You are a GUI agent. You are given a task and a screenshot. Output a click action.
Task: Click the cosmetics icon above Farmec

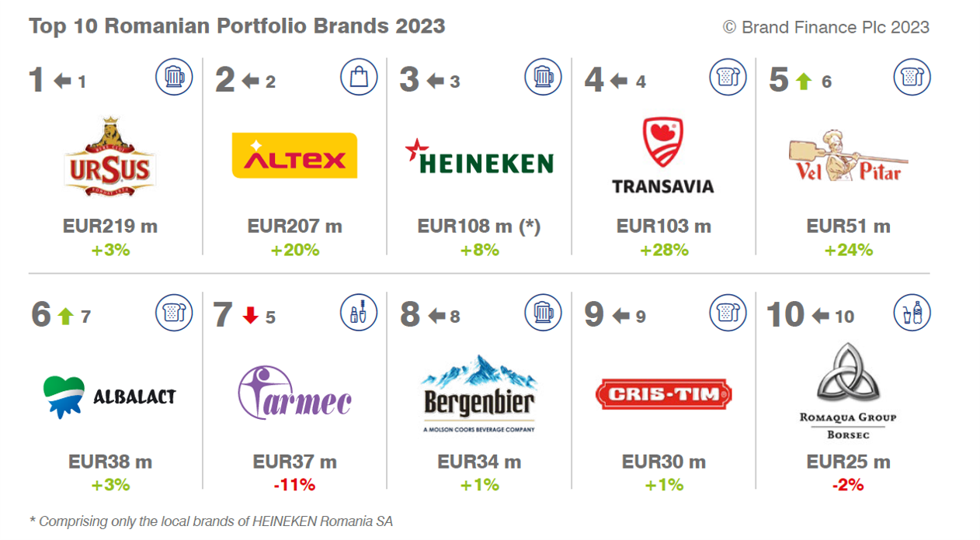(359, 312)
